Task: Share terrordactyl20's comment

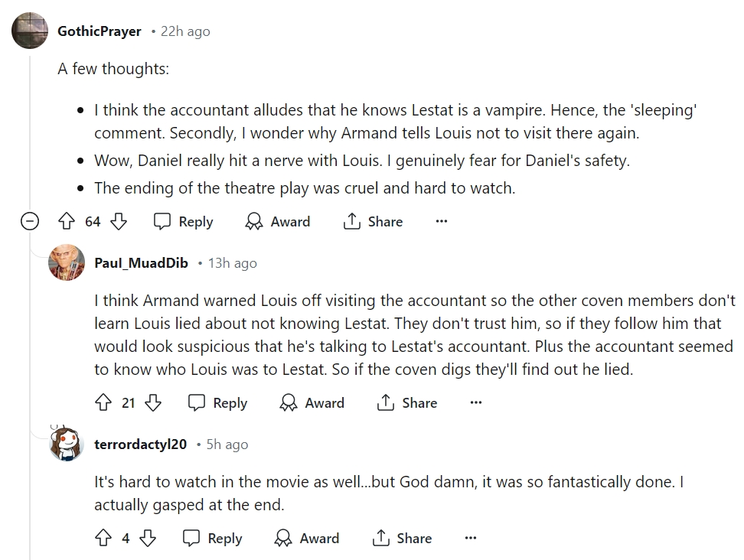Action: 402,539
